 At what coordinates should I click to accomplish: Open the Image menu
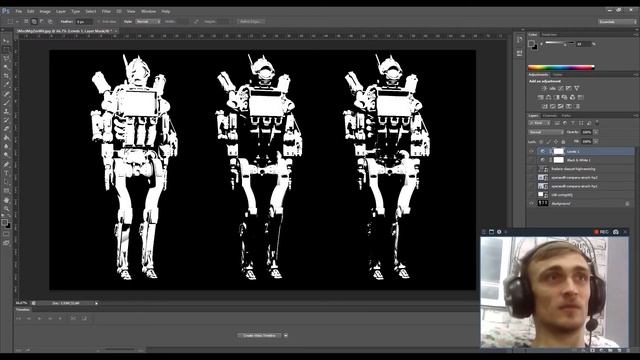coord(45,11)
